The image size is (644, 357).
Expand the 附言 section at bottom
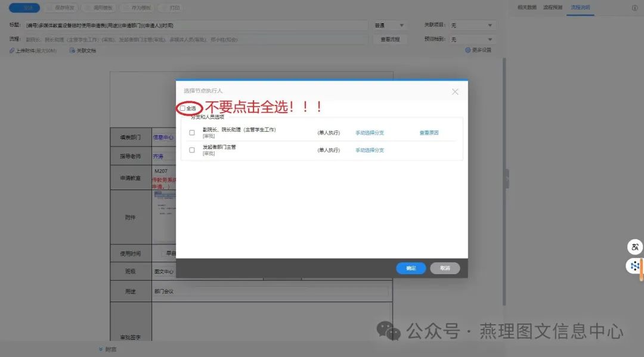point(101,349)
